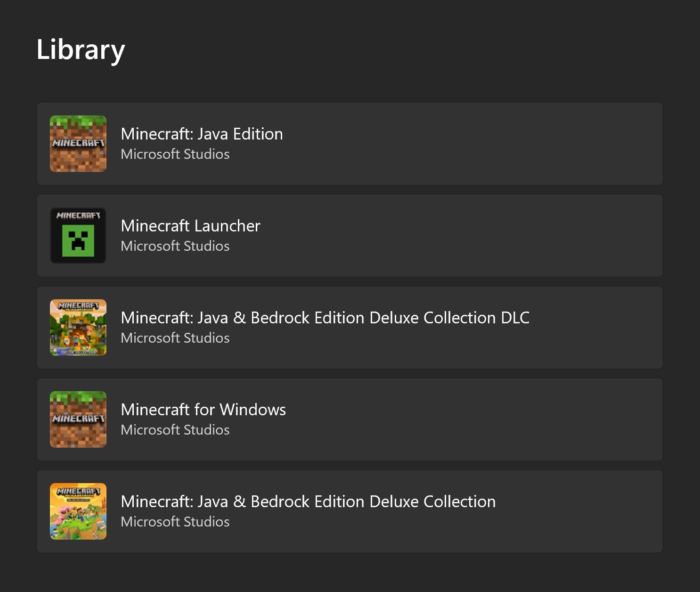Image resolution: width=700 pixels, height=592 pixels.
Task: Open the Minecraft Launcher title
Action: pos(190,226)
